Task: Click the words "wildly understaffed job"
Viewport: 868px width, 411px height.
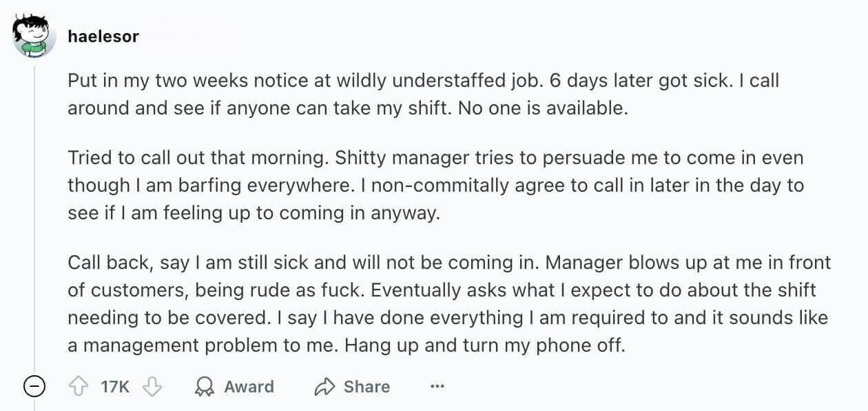Action: tap(440, 81)
